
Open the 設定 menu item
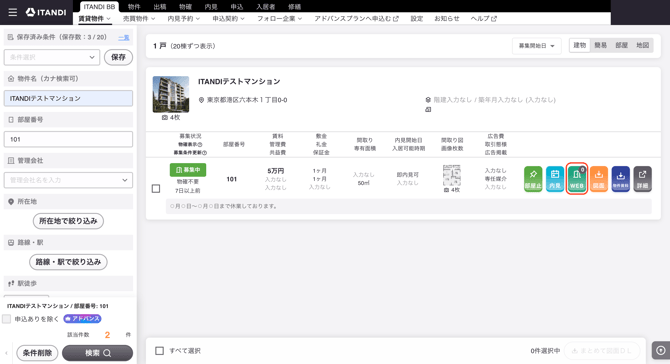click(x=417, y=19)
